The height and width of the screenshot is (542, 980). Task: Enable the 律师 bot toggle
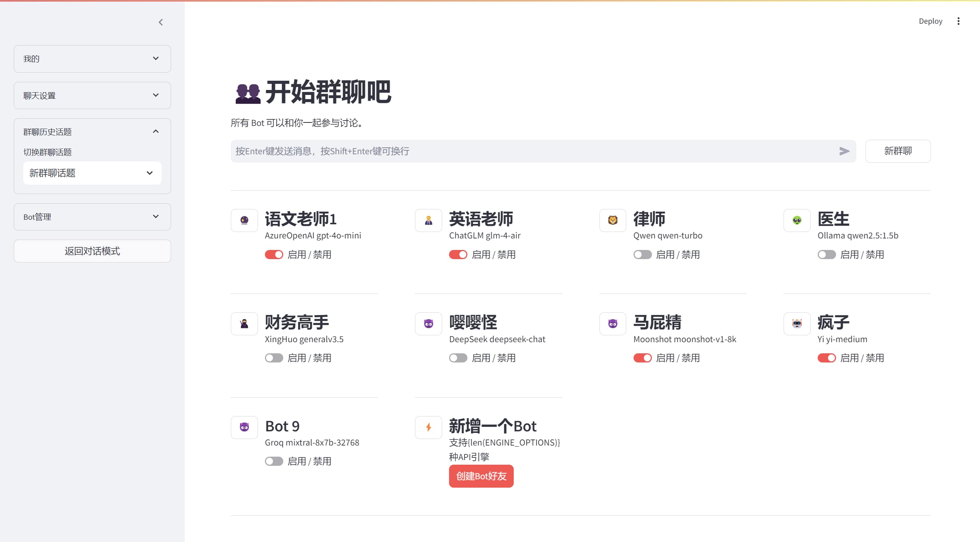(642, 255)
